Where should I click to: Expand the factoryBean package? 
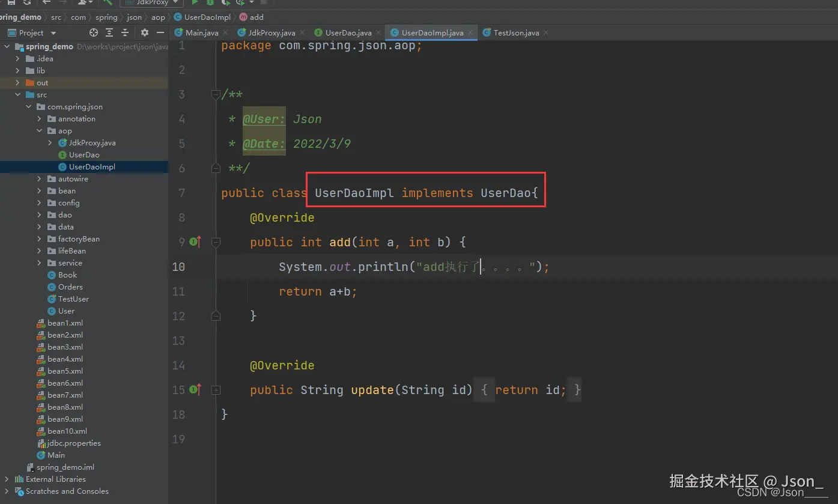(40, 239)
